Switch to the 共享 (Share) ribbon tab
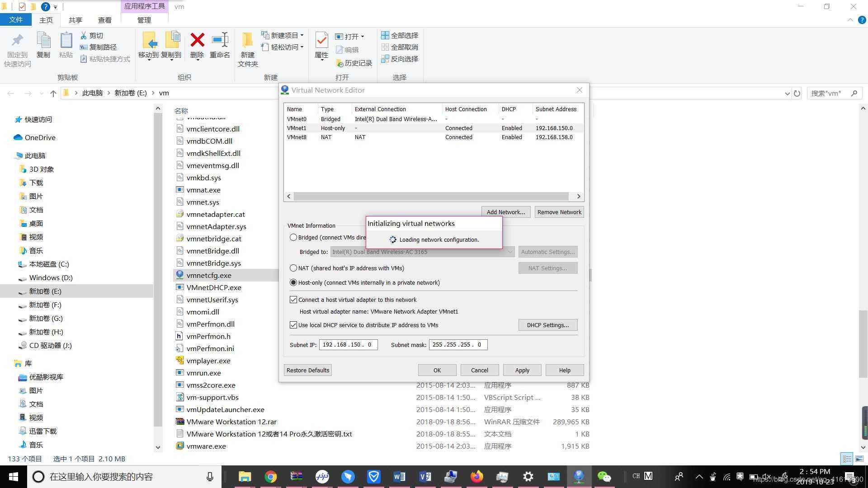The image size is (868, 488). [75, 19]
